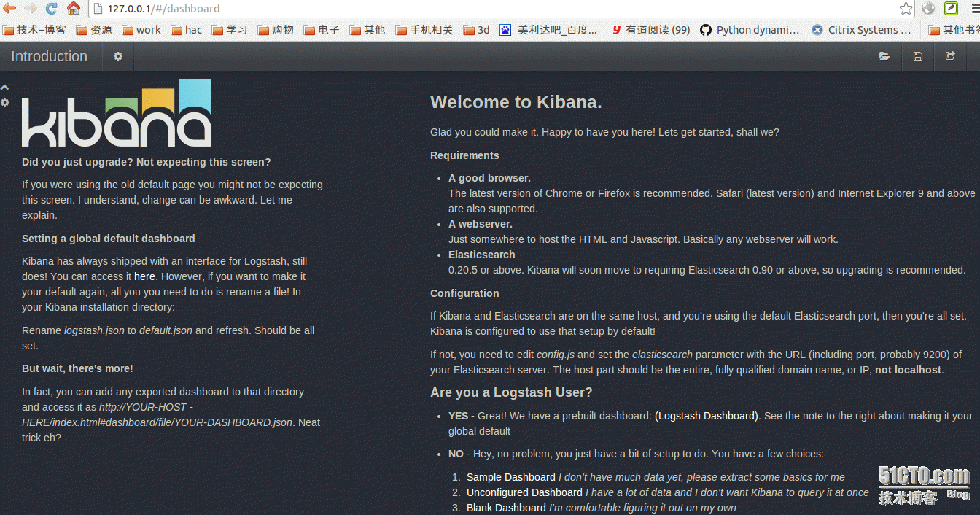
Task: Collapse the row with the chevron icon
Action: [x=4, y=88]
